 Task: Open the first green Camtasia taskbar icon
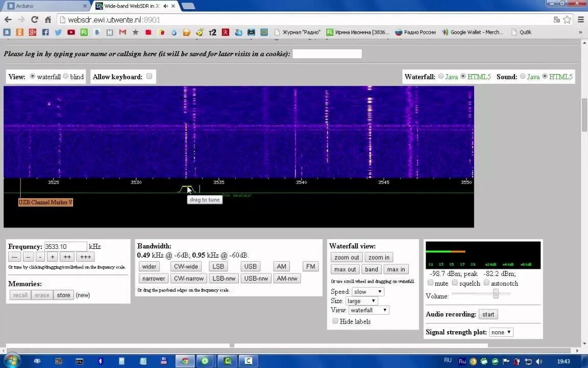227,361
